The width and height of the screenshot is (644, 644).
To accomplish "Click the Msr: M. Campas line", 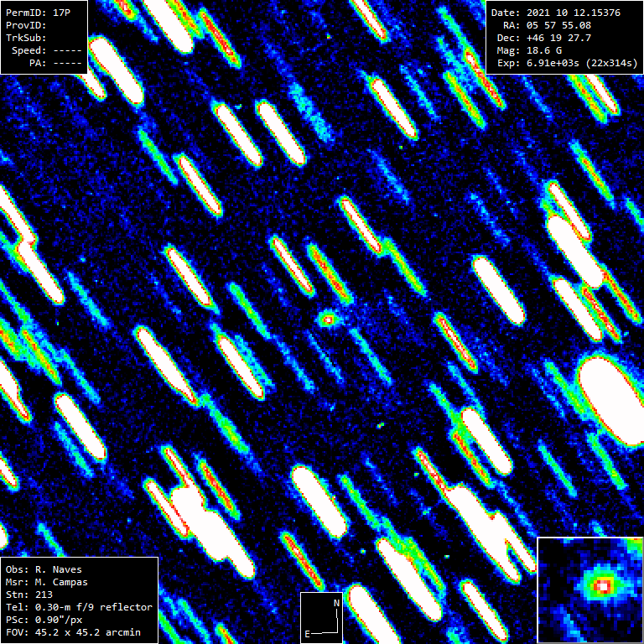I will [x=47, y=582].
